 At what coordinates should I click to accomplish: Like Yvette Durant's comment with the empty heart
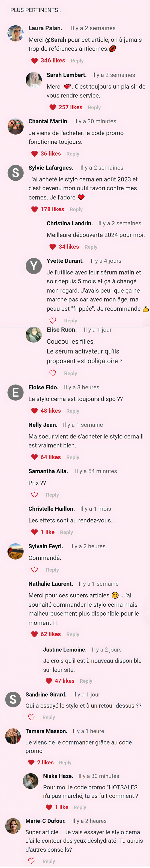(53, 320)
